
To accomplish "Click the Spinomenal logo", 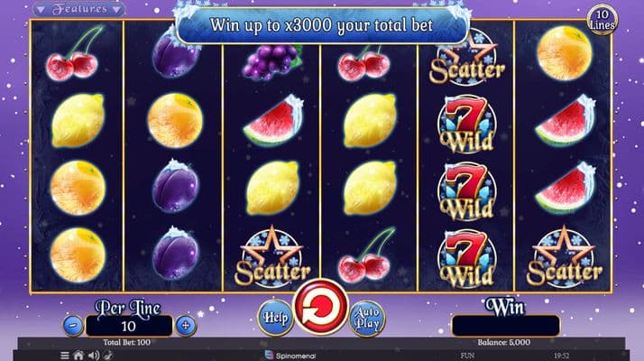I will tap(290, 356).
